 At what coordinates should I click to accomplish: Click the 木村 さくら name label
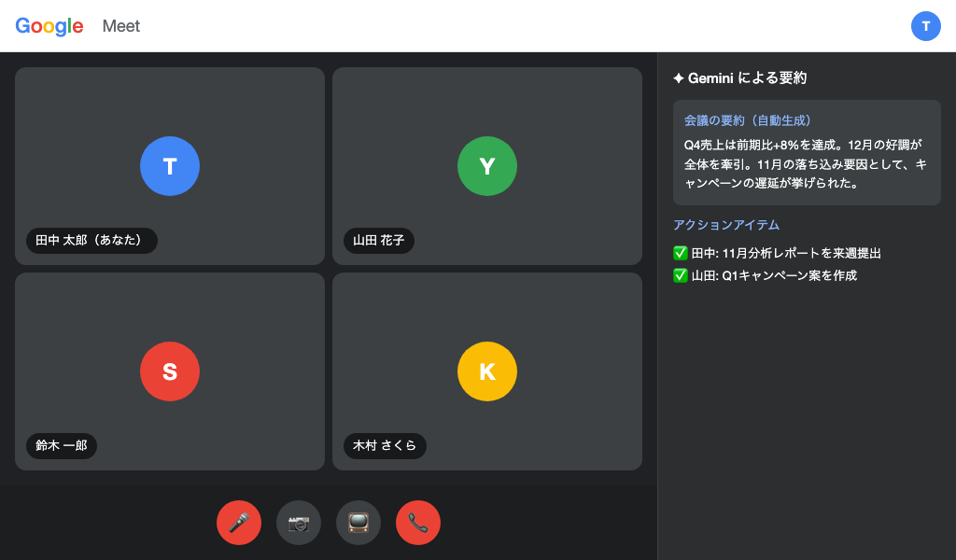point(385,446)
